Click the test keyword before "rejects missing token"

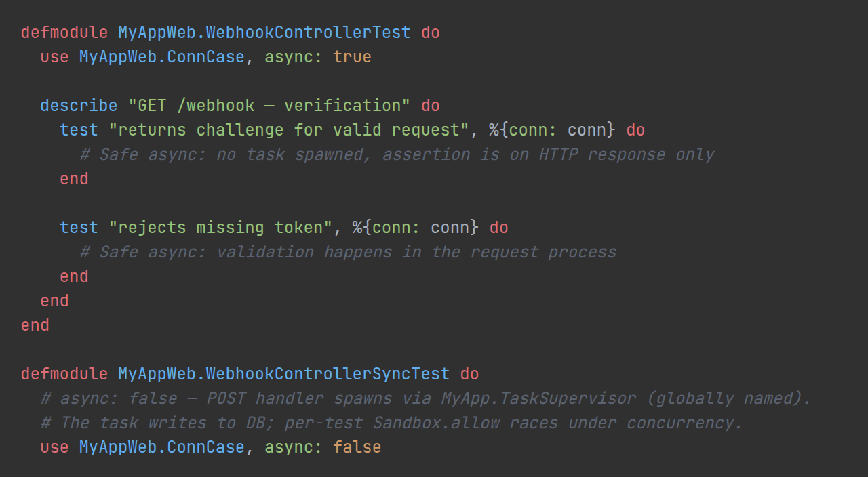(x=79, y=228)
